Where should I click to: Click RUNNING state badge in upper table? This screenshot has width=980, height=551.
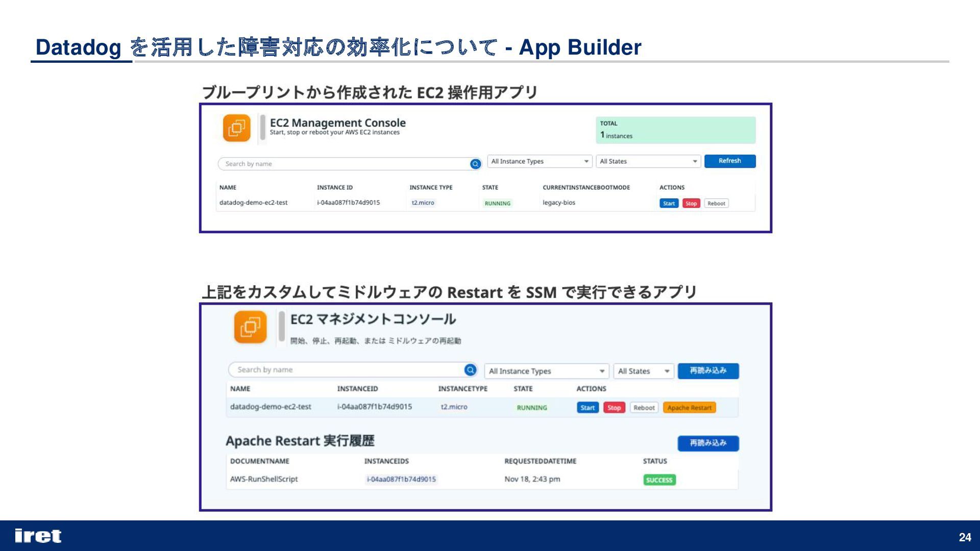pyautogui.click(x=497, y=203)
